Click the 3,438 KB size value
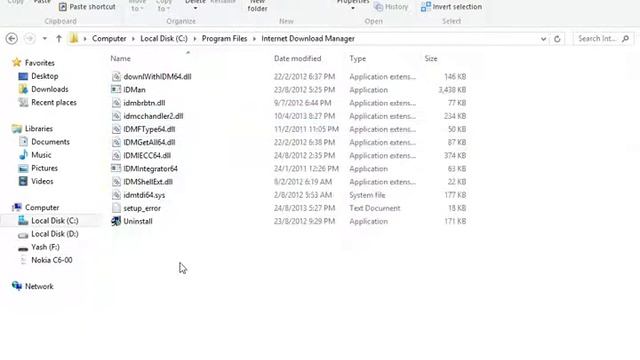Image resolution: width=640 pixels, height=360 pixels. [x=452, y=90]
